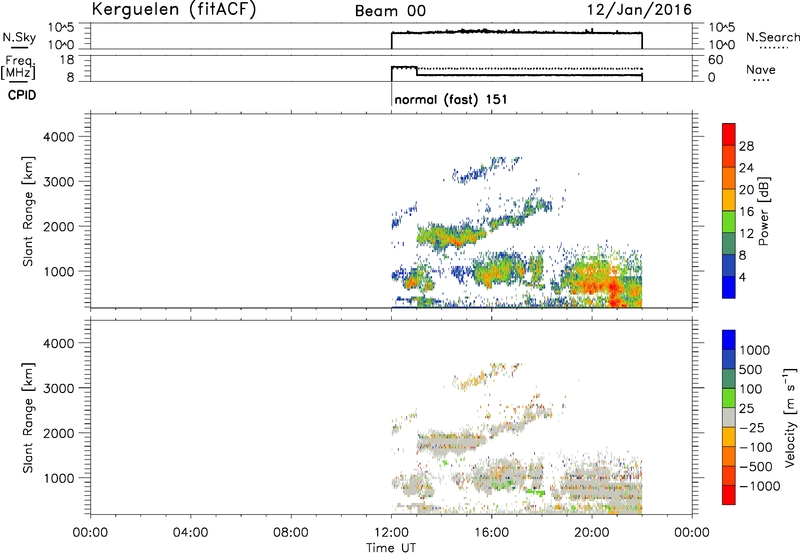Click the '-25' label on Velocity colorbar
Screen dimensions: 800x554
753,428
